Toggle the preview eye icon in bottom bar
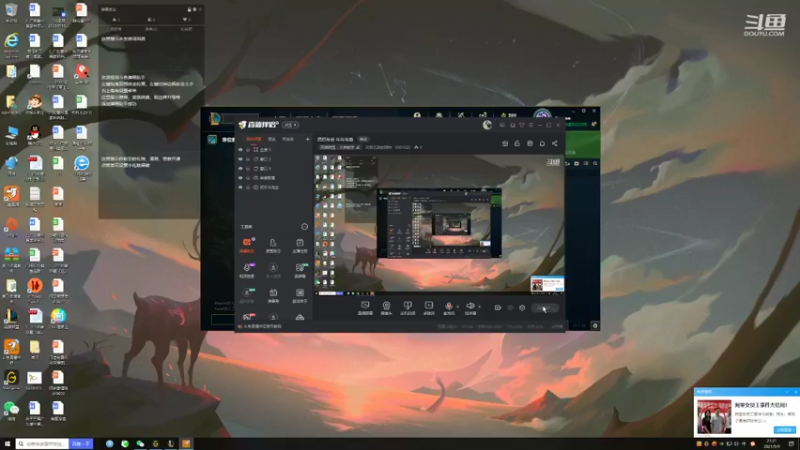 click(510, 308)
